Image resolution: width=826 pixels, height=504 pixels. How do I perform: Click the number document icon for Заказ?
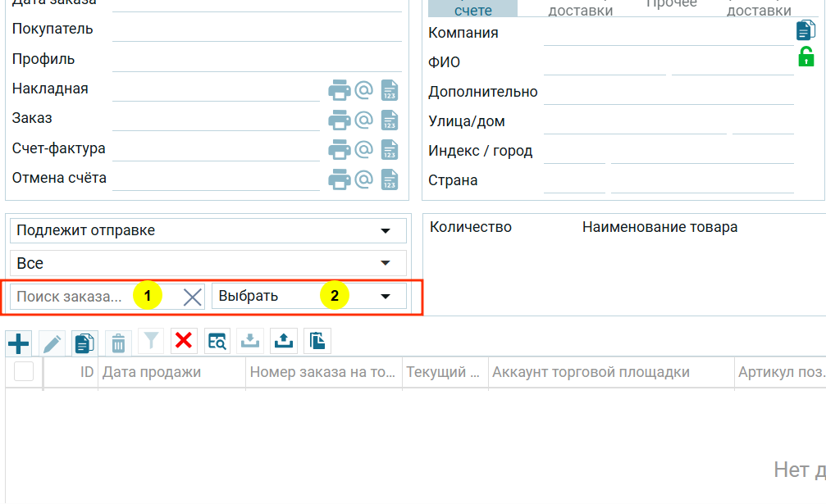point(390,120)
